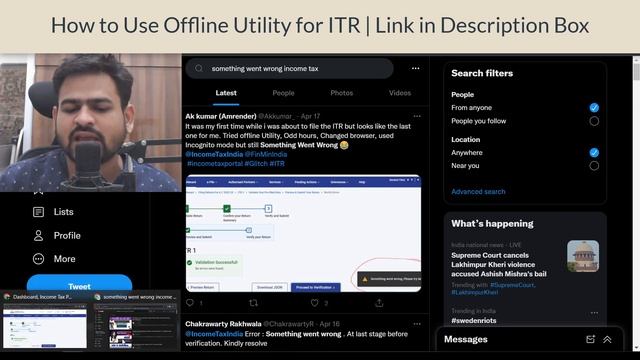Open Supreme Court Lakhimpur Kheri news story
Image resolution: width=640 pixels, height=360 pixels.
(x=499, y=264)
